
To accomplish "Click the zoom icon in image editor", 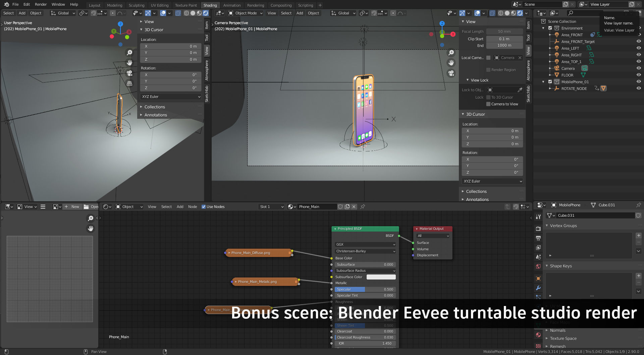I will (x=91, y=218).
